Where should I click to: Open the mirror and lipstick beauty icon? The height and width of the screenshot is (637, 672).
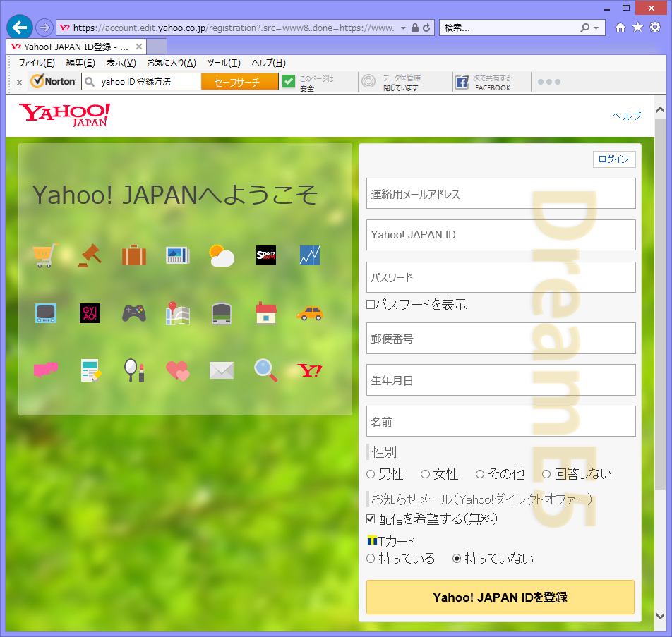click(x=134, y=370)
